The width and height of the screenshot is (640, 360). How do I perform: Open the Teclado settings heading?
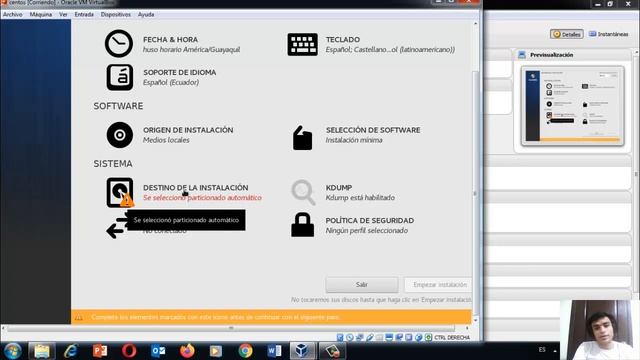[x=342, y=39]
